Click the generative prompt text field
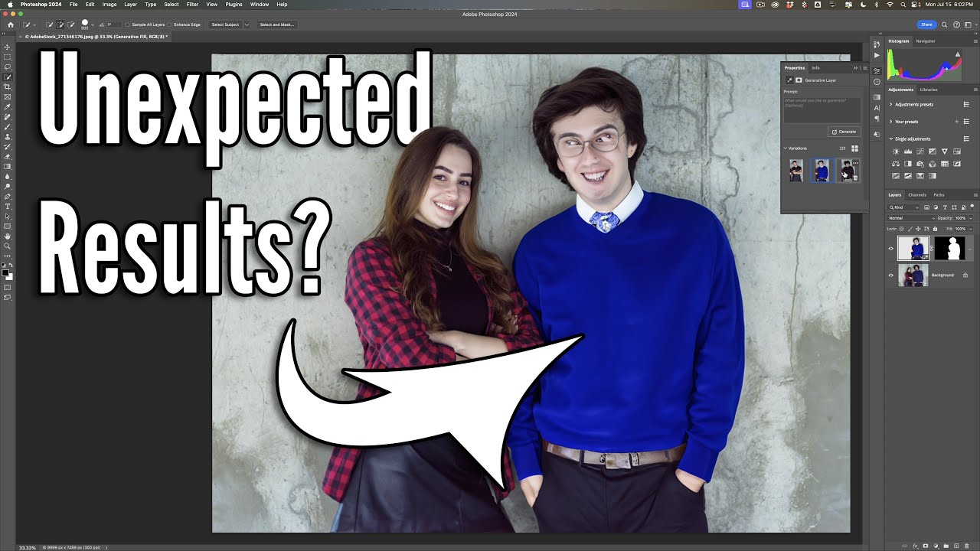 click(822, 109)
